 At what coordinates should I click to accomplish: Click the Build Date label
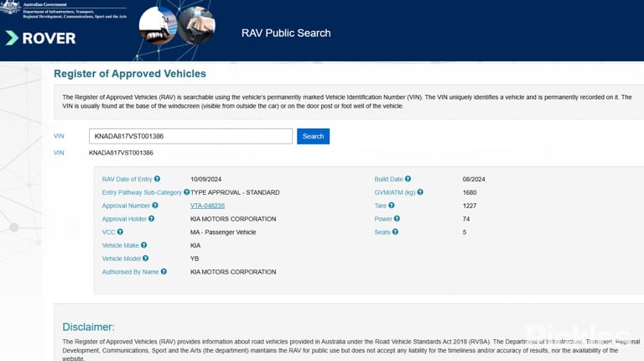(388, 180)
